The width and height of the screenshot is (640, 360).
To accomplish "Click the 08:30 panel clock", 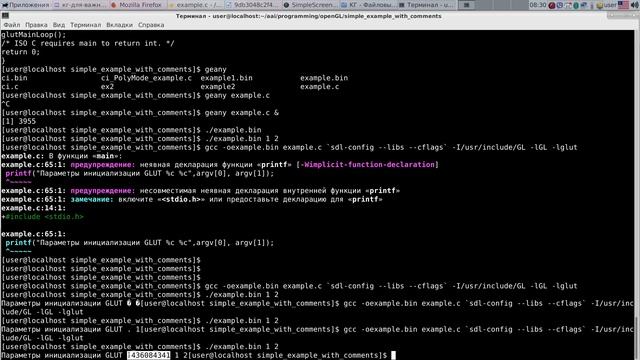I will [538, 5].
